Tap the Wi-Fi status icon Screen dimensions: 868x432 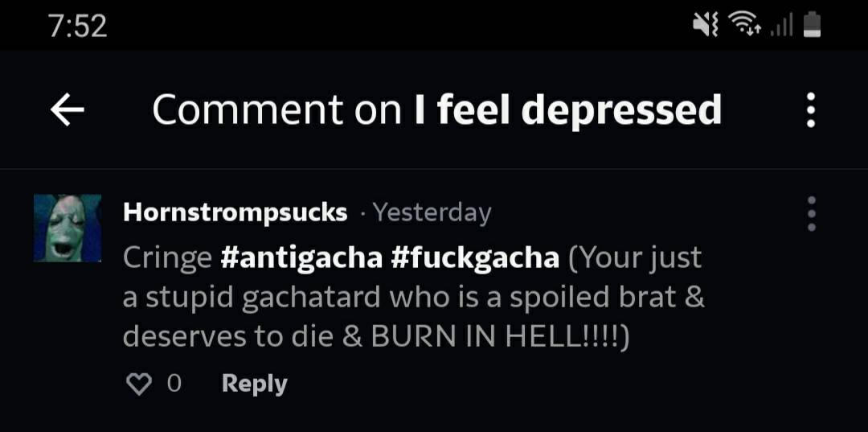click(x=745, y=26)
